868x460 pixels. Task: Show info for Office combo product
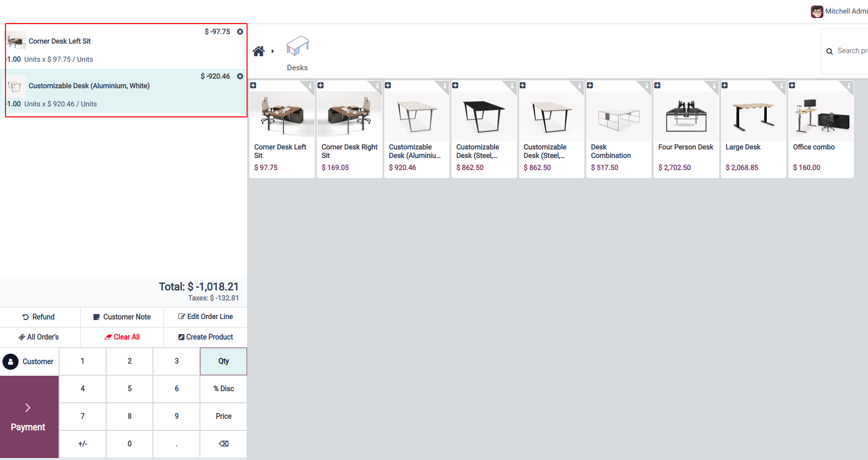[848, 86]
